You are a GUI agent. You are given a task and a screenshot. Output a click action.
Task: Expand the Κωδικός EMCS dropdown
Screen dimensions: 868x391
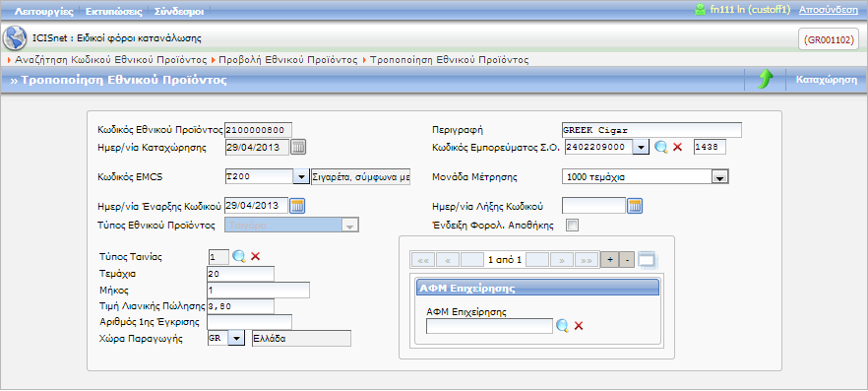pos(300,176)
